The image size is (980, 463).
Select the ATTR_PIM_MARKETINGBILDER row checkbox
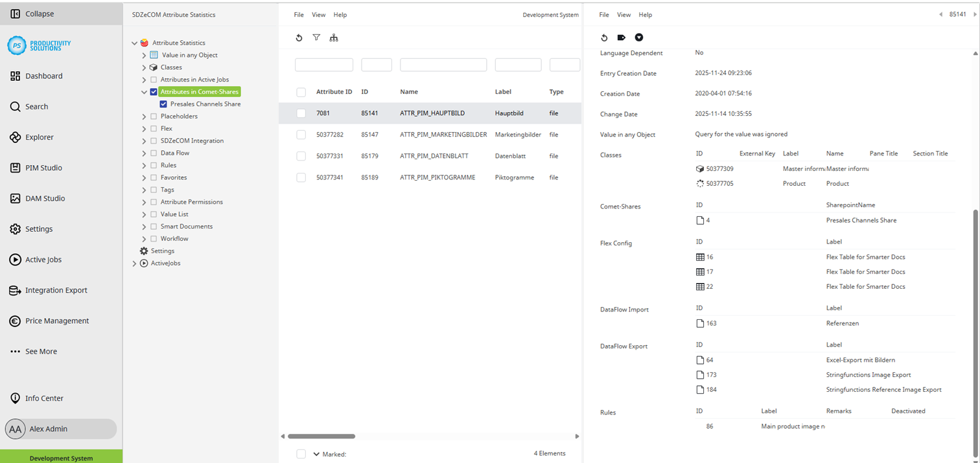(x=301, y=134)
